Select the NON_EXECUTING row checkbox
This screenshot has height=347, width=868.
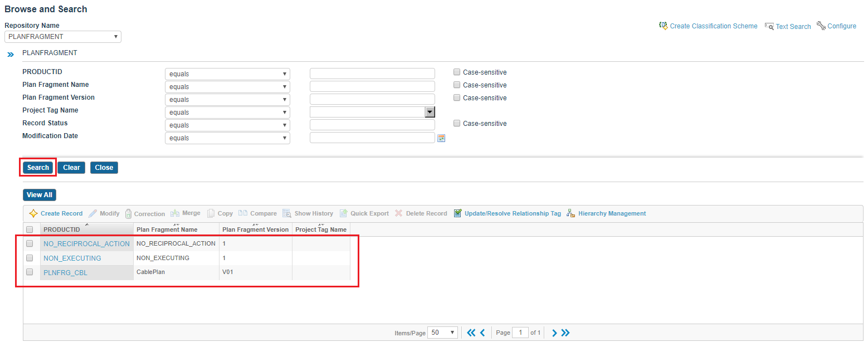[30, 258]
